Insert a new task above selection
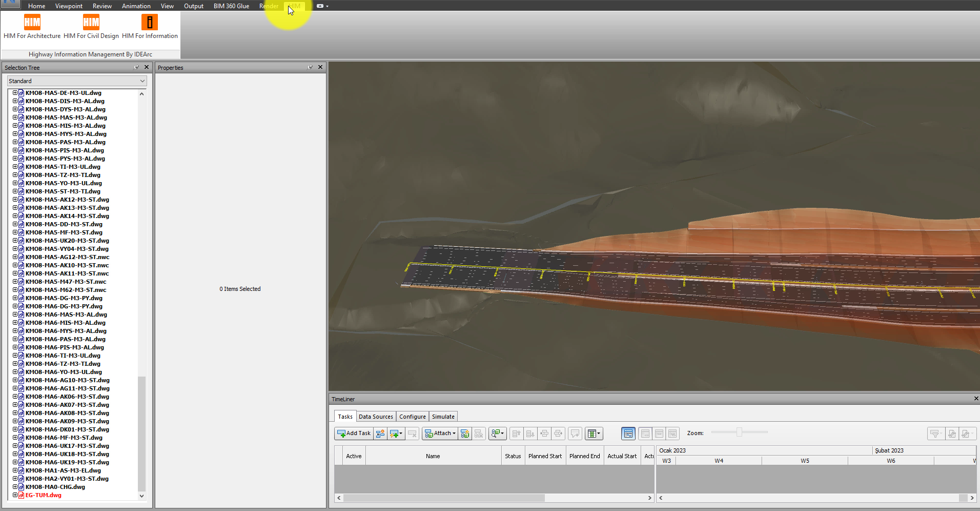This screenshot has height=511, width=980. tap(380, 434)
